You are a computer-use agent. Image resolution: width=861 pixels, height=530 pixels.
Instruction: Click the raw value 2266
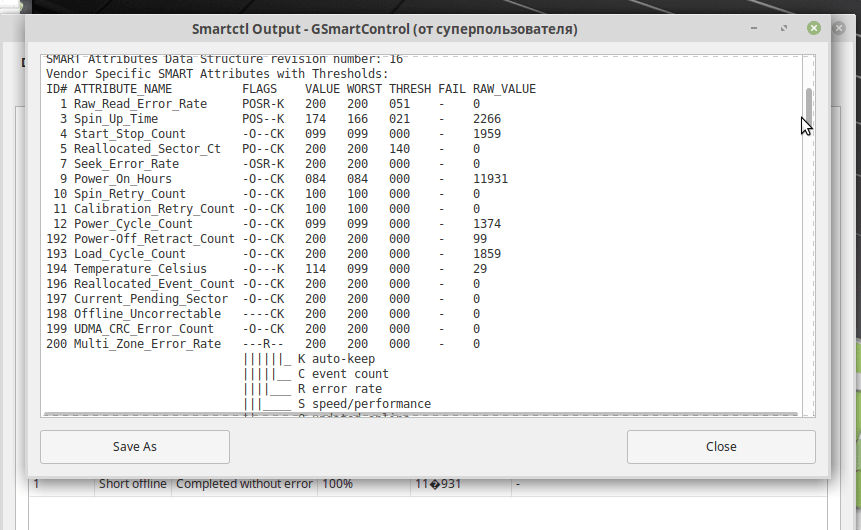coord(487,119)
